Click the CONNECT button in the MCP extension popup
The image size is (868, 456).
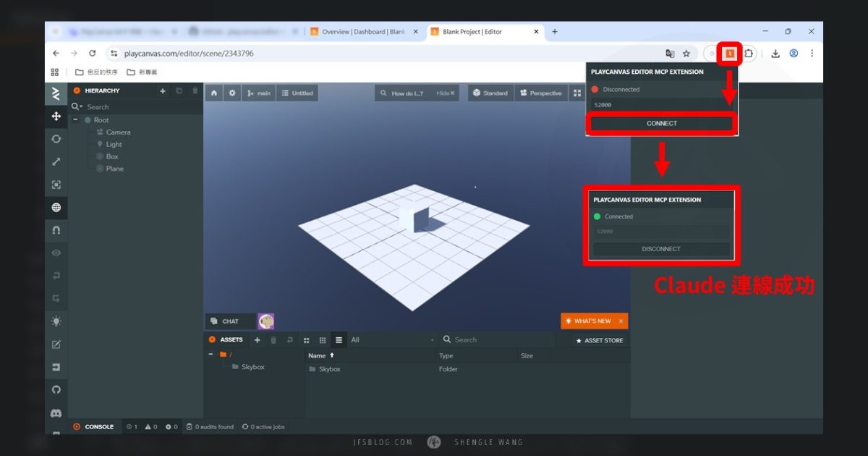[x=661, y=123]
